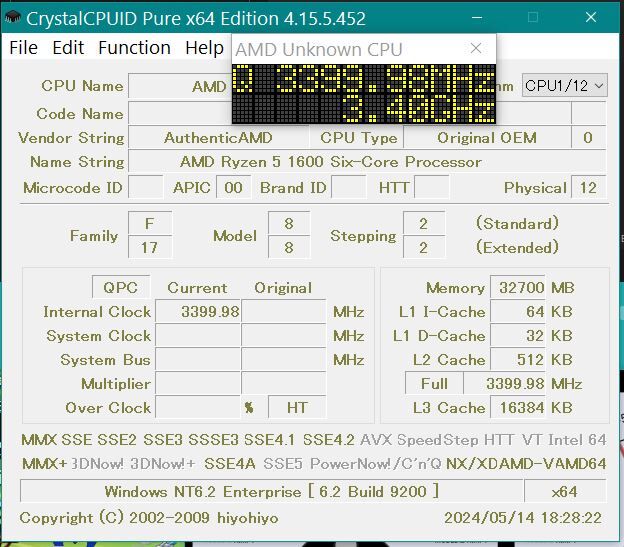
Task: Click the Name String field AMD Ryzen 5 1600
Action: click(x=367, y=162)
